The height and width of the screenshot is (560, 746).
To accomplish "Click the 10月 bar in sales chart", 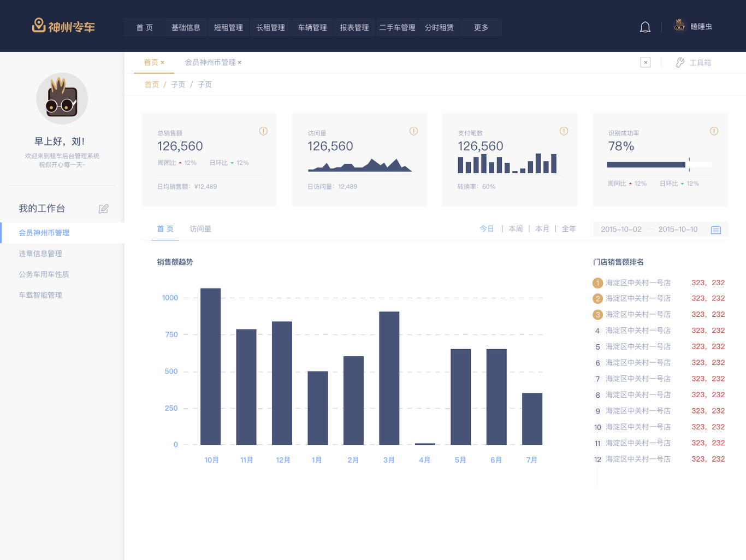I will 210,367.
